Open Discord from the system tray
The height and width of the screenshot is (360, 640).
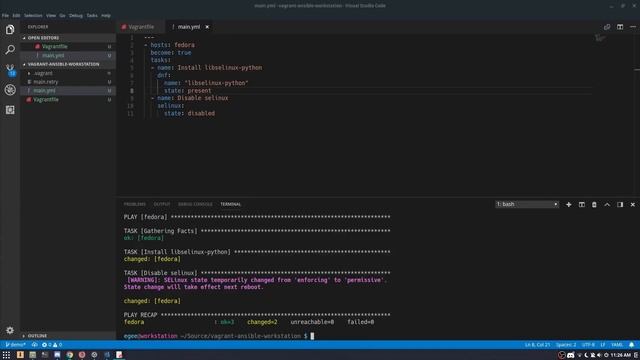pyautogui.click(x=570, y=355)
